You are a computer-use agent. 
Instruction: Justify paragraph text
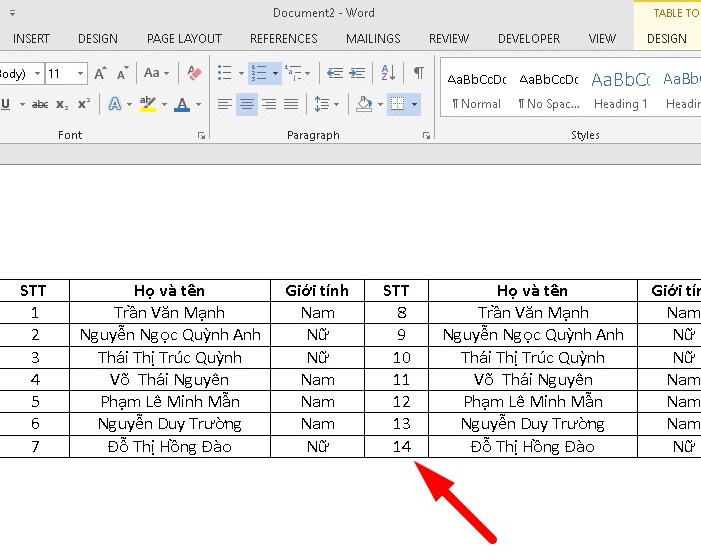(291, 105)
